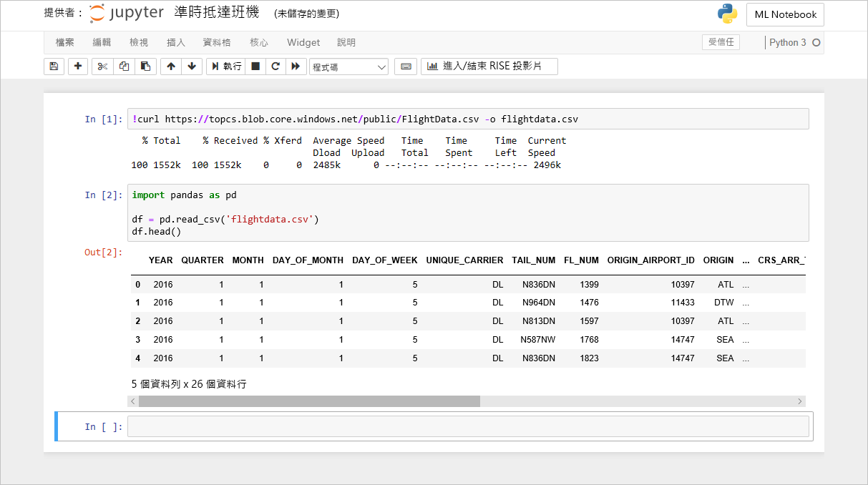Open the 檢視 menu
This screenshot has width=868, height=485.
pos(139,43)
